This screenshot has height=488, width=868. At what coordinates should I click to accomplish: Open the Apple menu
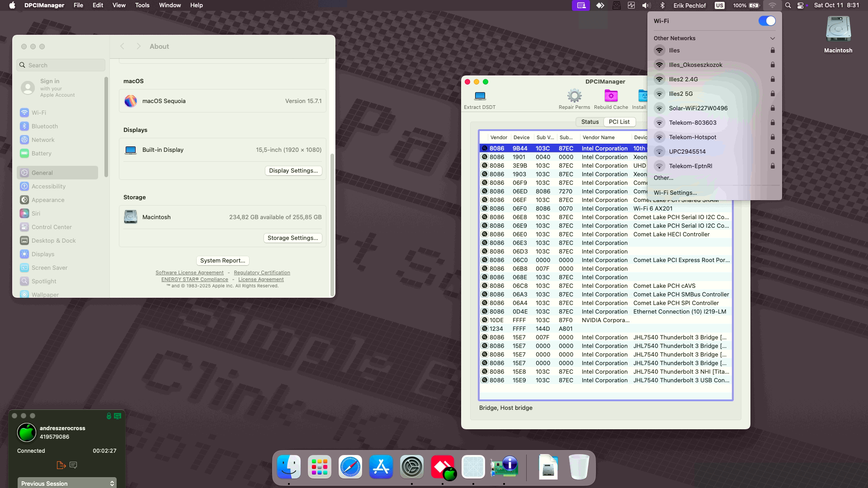(x=12, y=5)
